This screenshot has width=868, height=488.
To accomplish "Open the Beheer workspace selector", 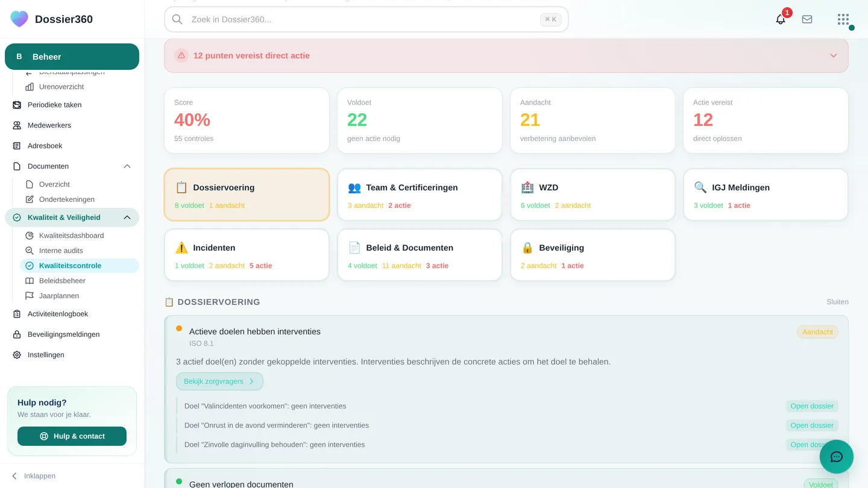I will point(72,57).
